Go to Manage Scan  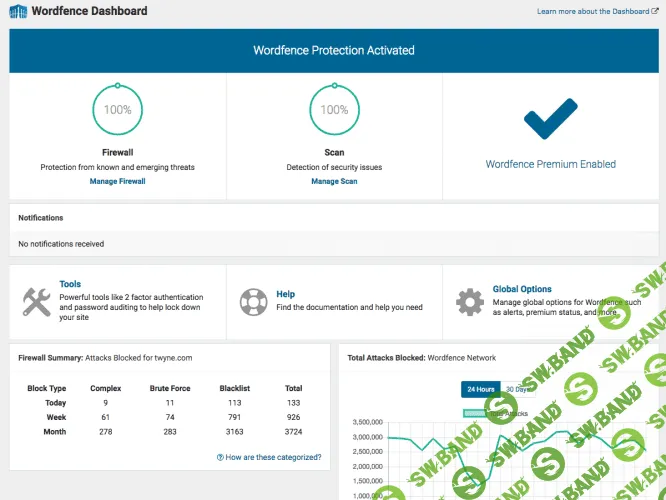click(x=334, y=181)
